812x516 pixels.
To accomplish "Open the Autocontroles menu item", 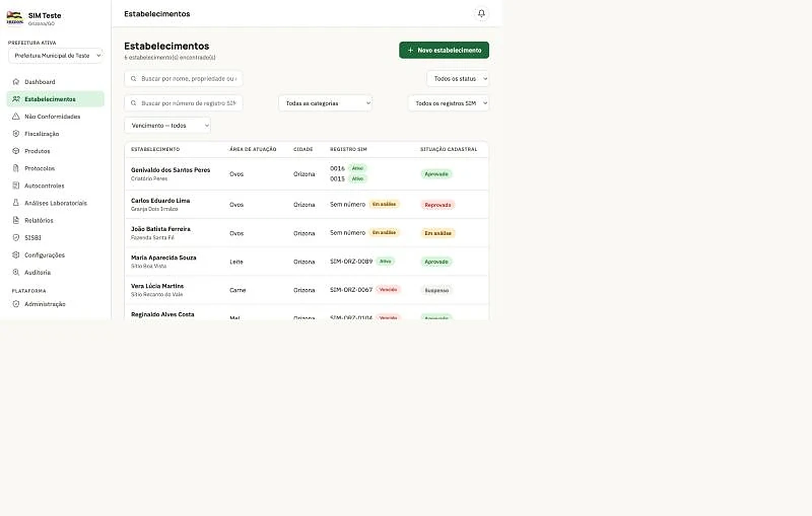I will point(55,185).
